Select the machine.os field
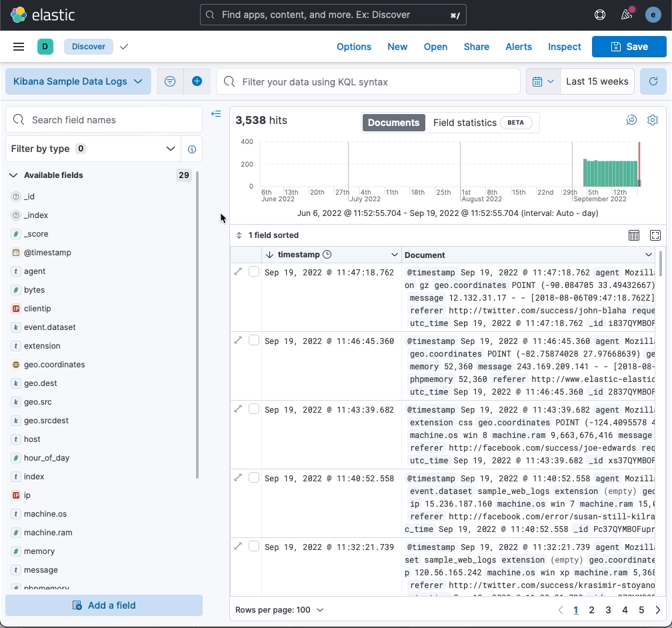The height and width of the screenshot is (628, 672). click(x=45, y=514)
